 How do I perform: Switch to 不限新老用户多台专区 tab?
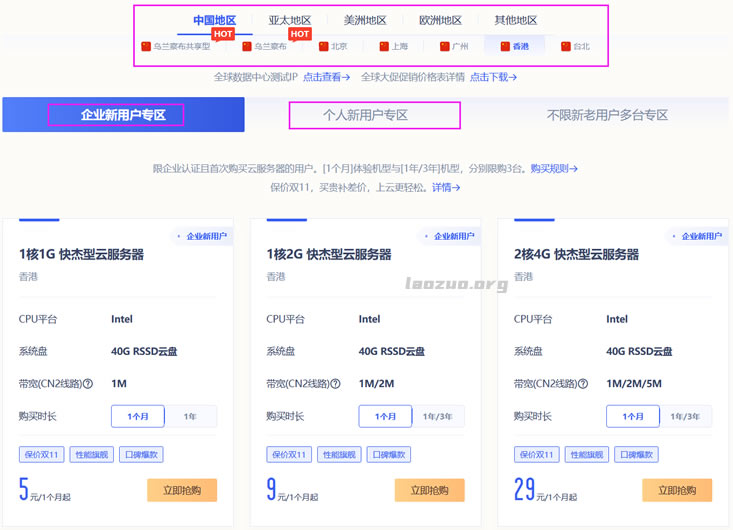point(607,115)
